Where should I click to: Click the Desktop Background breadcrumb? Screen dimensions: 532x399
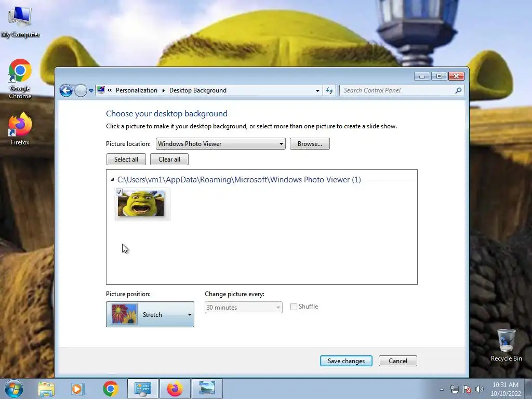[198, 90]
